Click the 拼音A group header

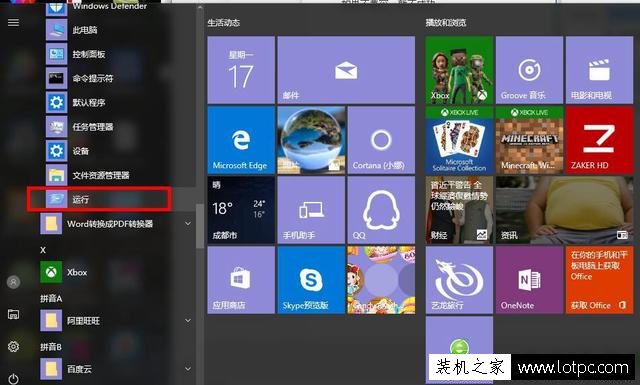point(51,298)
